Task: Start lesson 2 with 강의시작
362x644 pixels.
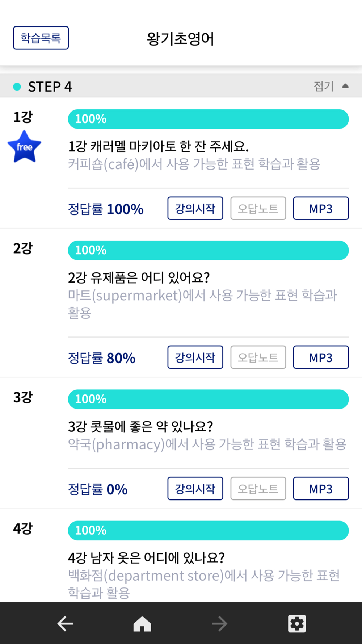Action: [x=195, y=357]
